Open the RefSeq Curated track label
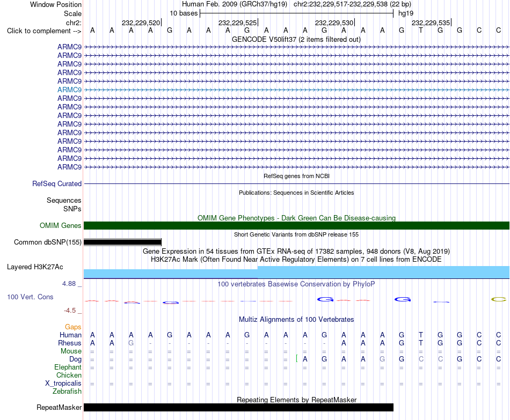510x420 pixels. tap(56, 183)
